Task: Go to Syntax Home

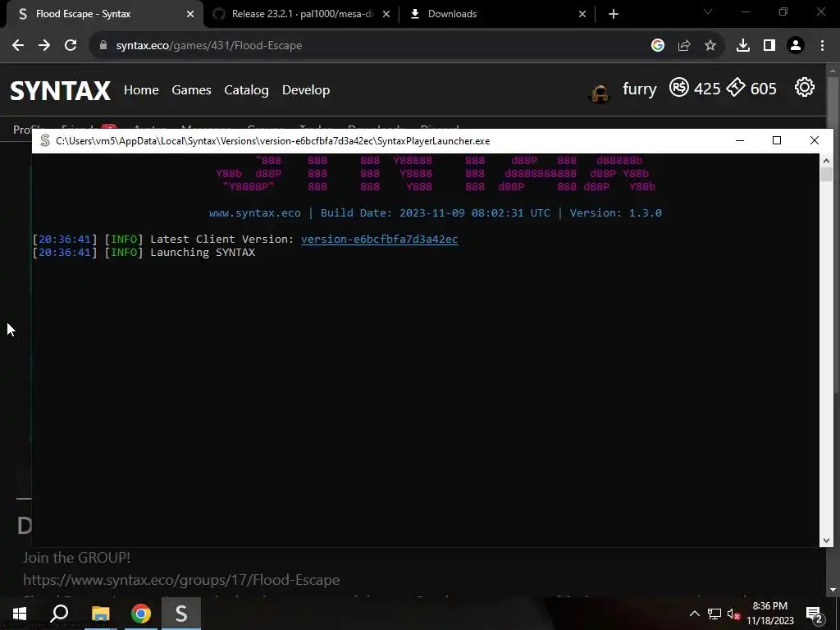Action: 141,90
